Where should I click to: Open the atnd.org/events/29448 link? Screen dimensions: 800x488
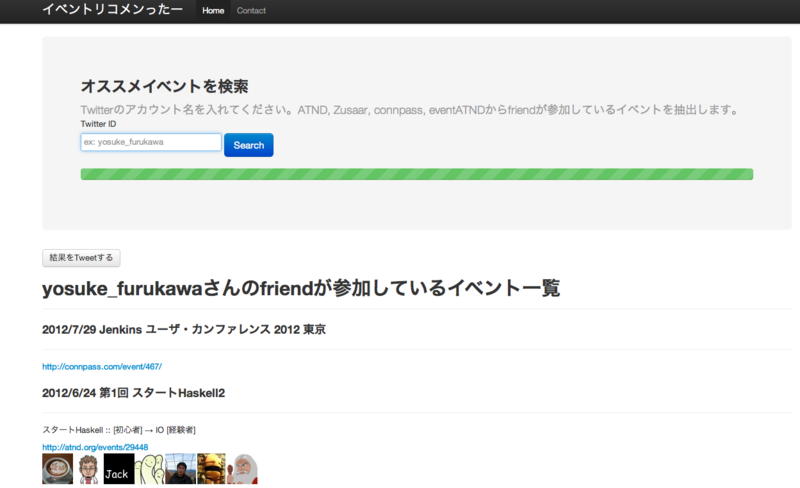[x=95, y=447]
